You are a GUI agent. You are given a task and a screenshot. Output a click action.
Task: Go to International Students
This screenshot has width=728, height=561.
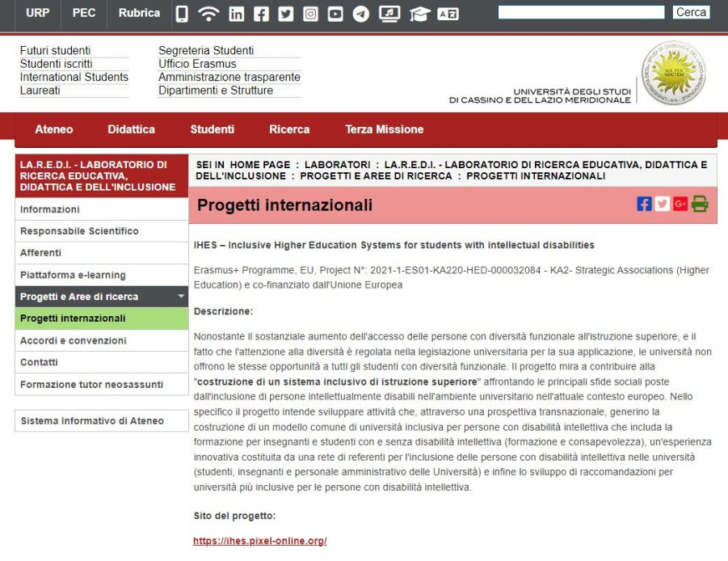tap(74, 77)
